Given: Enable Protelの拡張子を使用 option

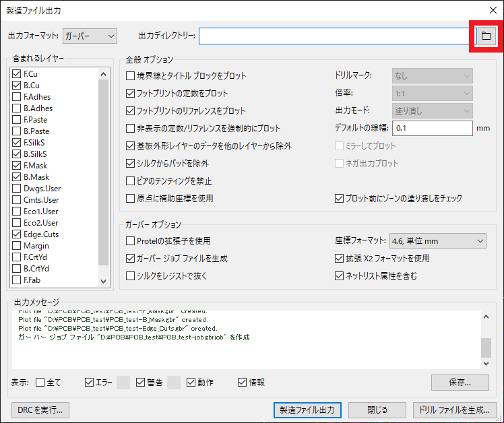Looking at the screenshot, I should coord(131,240).
